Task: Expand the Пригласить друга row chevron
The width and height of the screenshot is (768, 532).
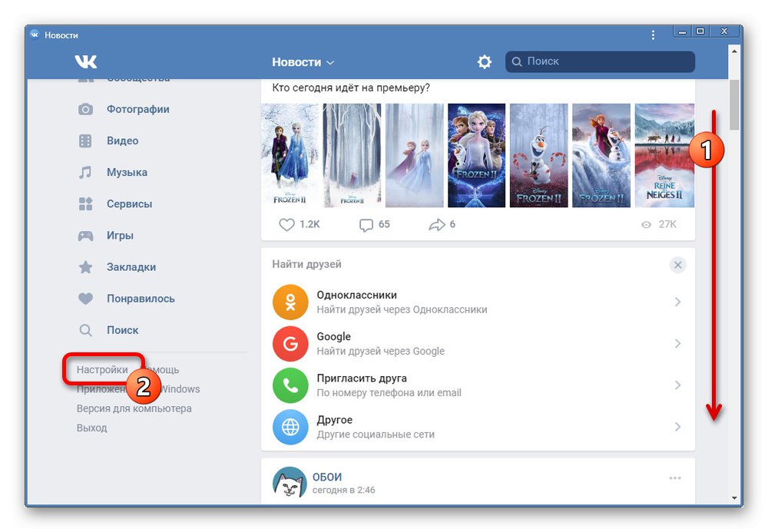Action: coord(678,385)
